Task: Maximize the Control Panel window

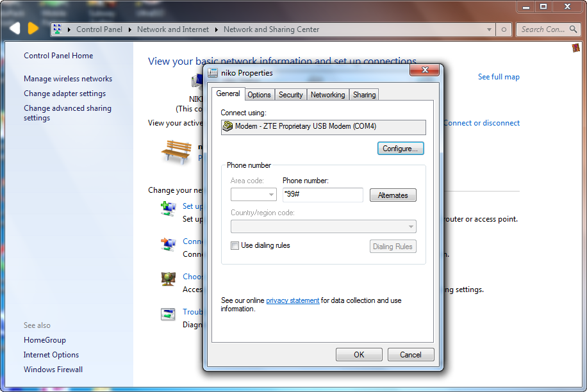Action: coord(543,7)
